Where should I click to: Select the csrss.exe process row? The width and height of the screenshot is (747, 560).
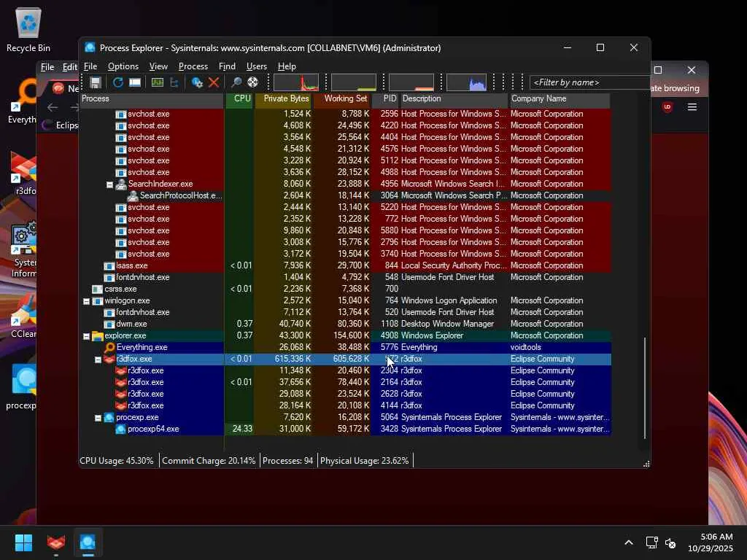[x=346, y=289]
